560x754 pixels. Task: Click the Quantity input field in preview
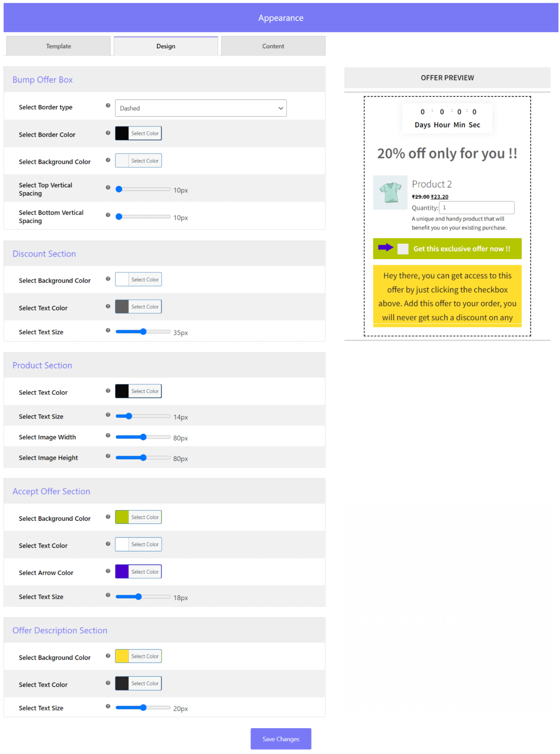pos(477,208)
